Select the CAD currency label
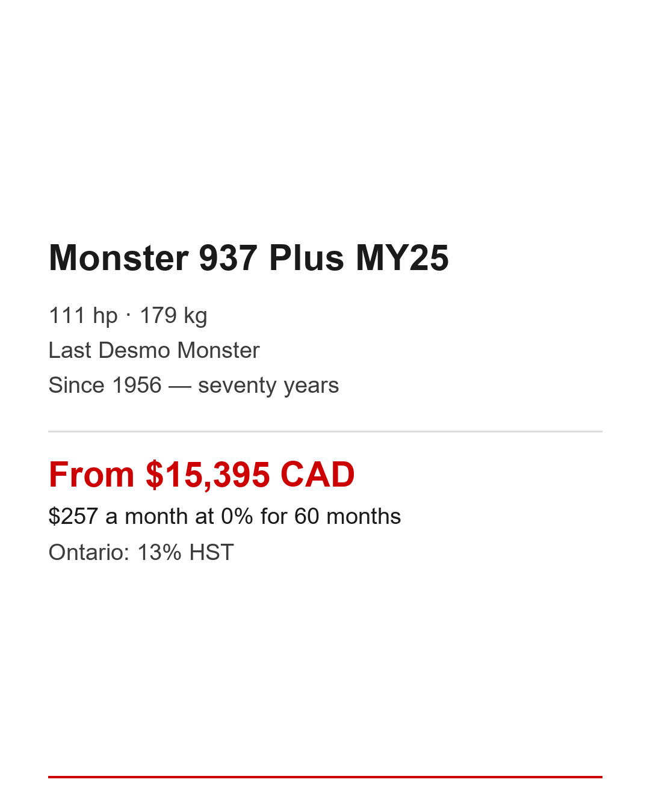 pyautogui.click(x=317, y=475)
